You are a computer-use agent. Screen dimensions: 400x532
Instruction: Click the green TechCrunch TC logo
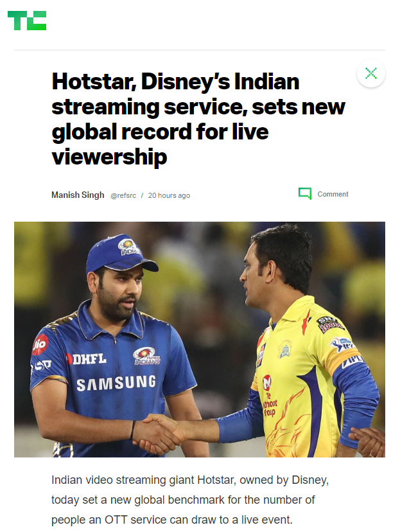coord(27,21)
